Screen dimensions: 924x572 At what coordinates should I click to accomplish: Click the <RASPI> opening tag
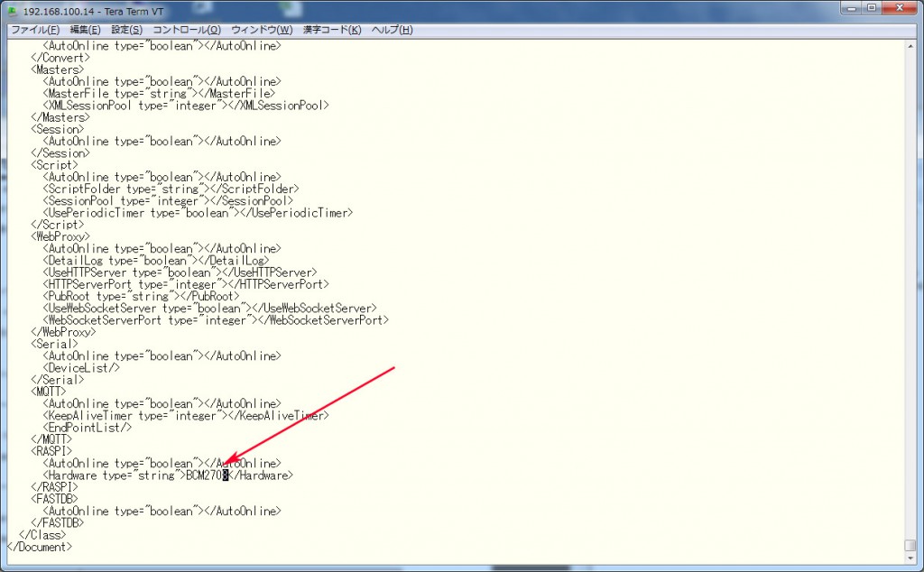51,451
